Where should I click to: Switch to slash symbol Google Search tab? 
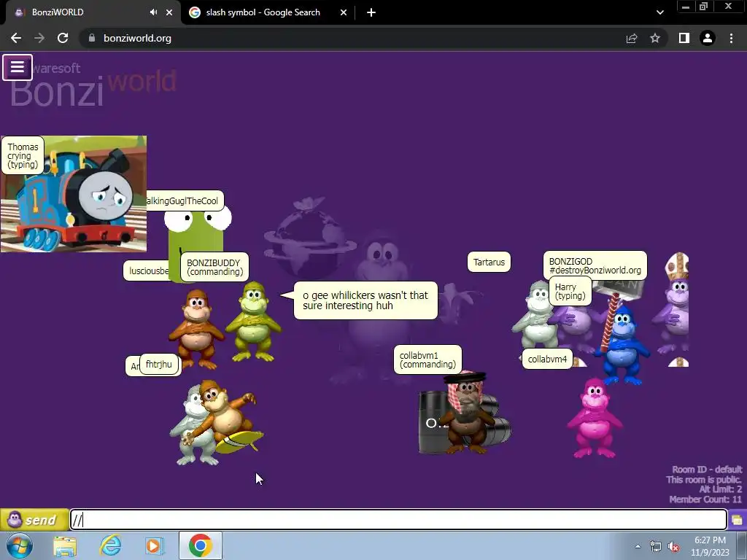click(x=263, y=12)
